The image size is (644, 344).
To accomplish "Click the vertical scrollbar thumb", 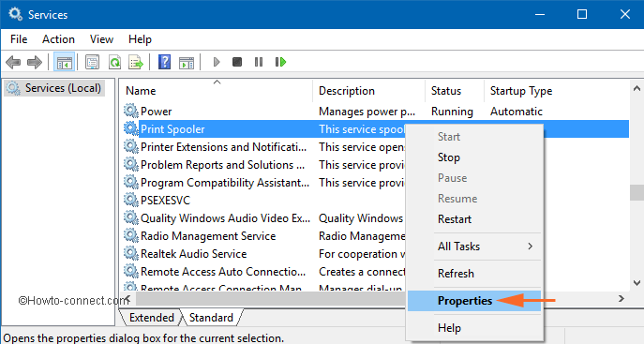I will tap(637, 192).
